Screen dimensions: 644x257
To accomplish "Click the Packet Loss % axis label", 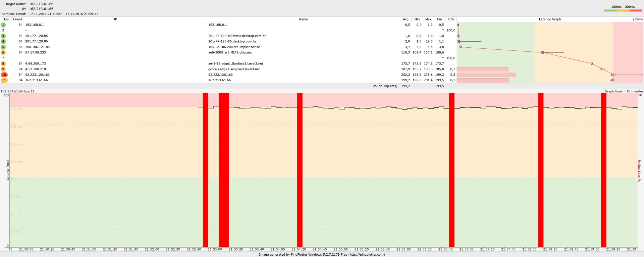I will 639,171.
